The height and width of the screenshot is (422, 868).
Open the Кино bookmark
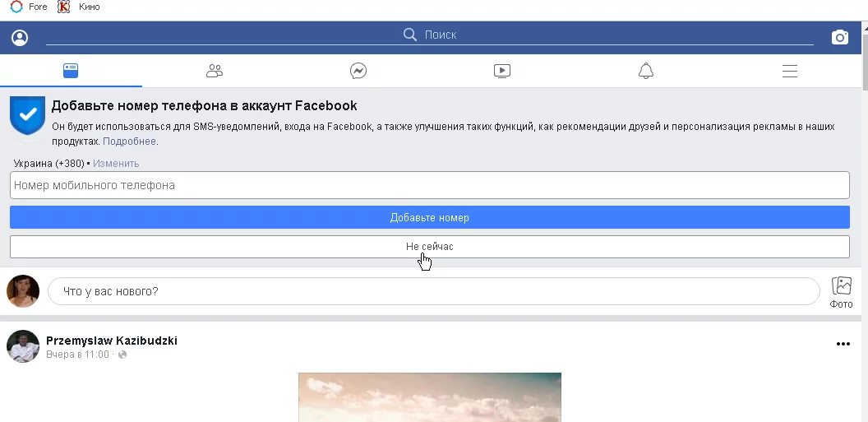(79, 7)
